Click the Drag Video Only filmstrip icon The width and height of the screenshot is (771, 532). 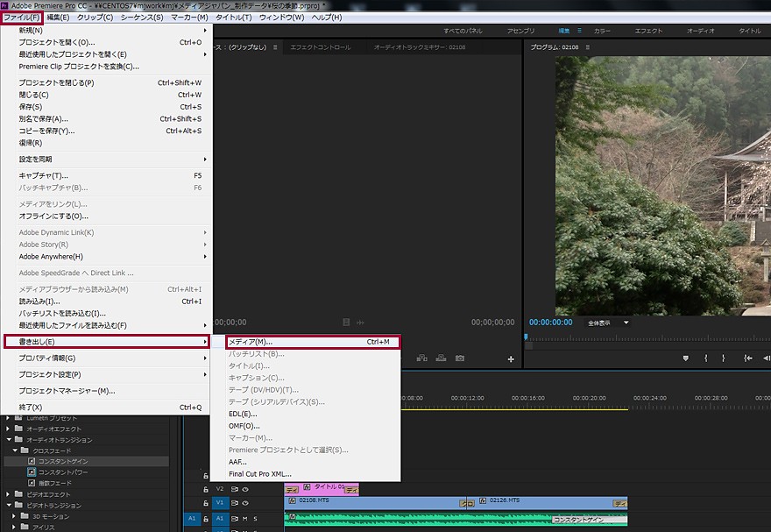click(346, 322)
